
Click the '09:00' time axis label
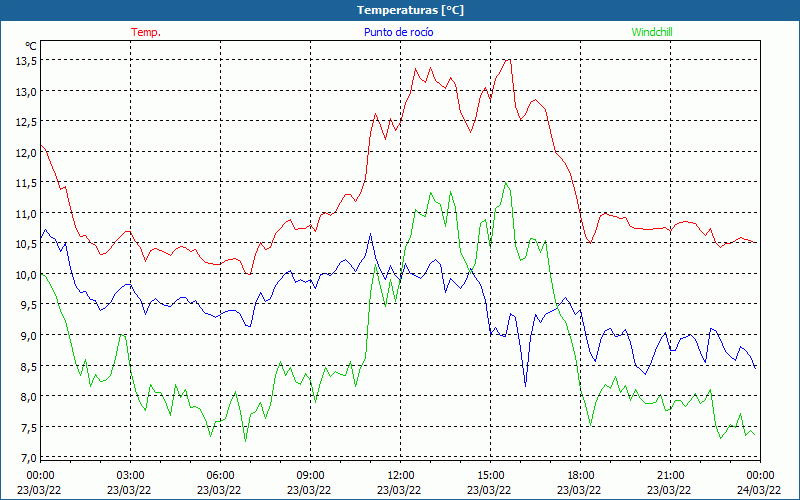pyautogui.click(x=310, y=476)
